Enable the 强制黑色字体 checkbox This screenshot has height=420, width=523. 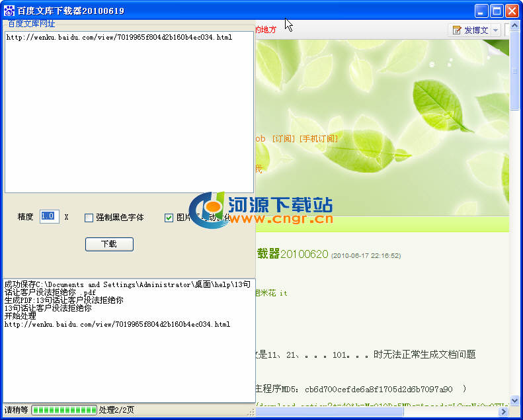coord(89,218)
